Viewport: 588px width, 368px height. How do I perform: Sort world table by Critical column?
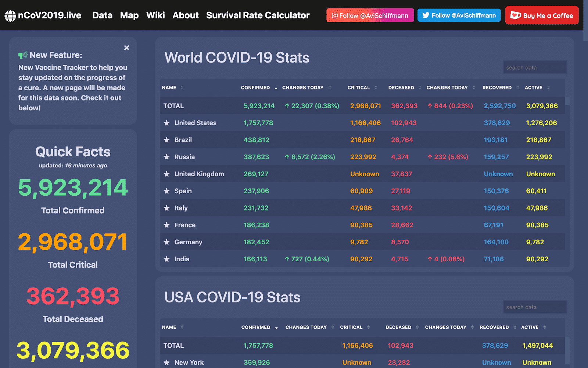376,88
